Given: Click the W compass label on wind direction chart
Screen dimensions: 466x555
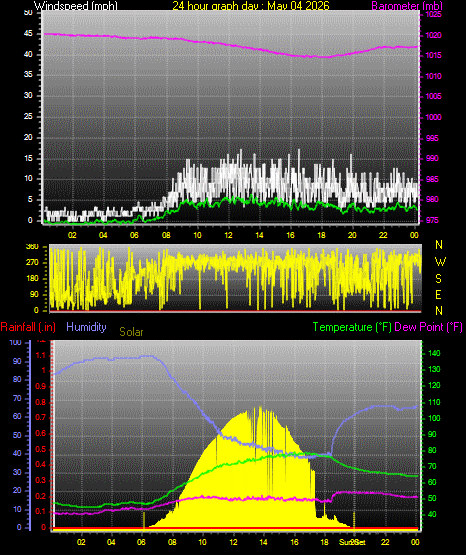Looking at the screenshot, I should click(x=440, y=262).
